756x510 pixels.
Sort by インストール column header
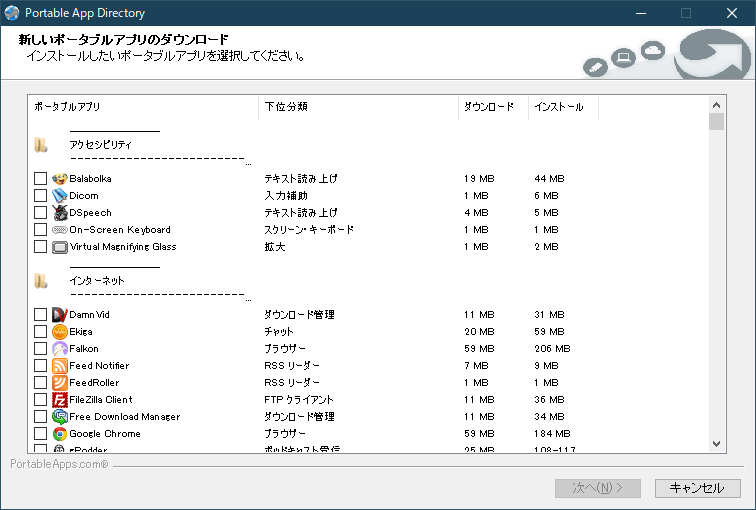coord(564,107)
